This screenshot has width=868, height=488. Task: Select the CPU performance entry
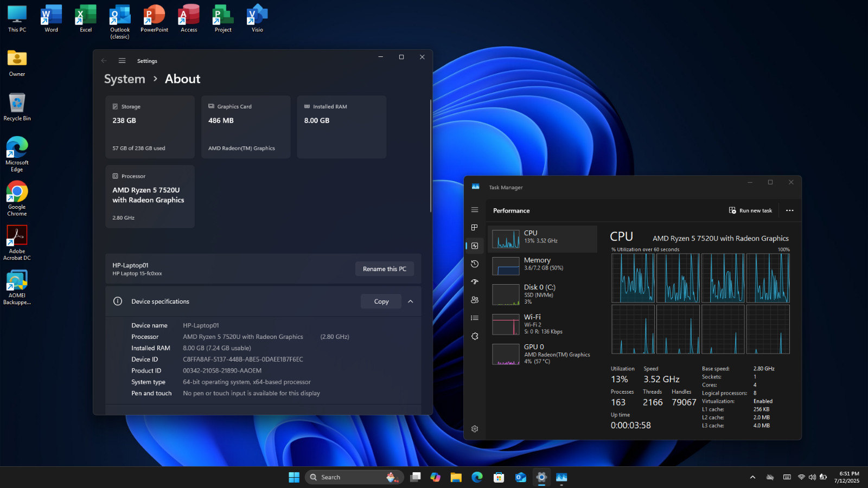pos(542,239)
